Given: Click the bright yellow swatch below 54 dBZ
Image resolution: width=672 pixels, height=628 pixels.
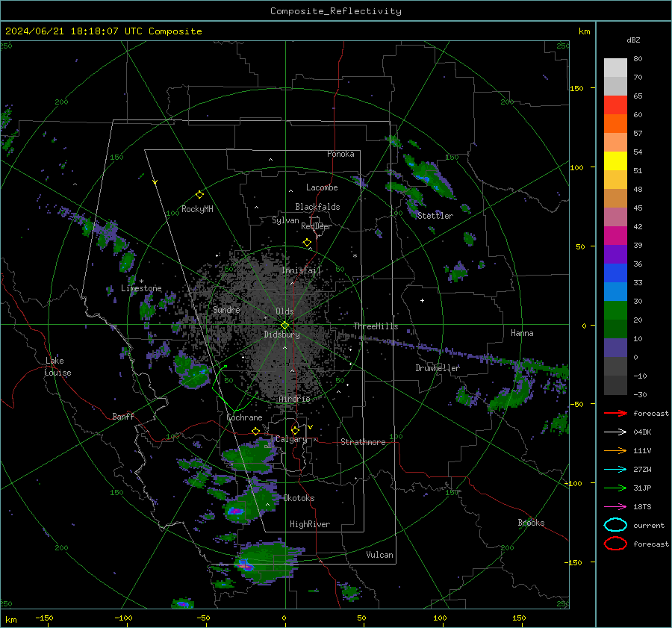Looking at the screenshot, I should click(x=615, y=161).
